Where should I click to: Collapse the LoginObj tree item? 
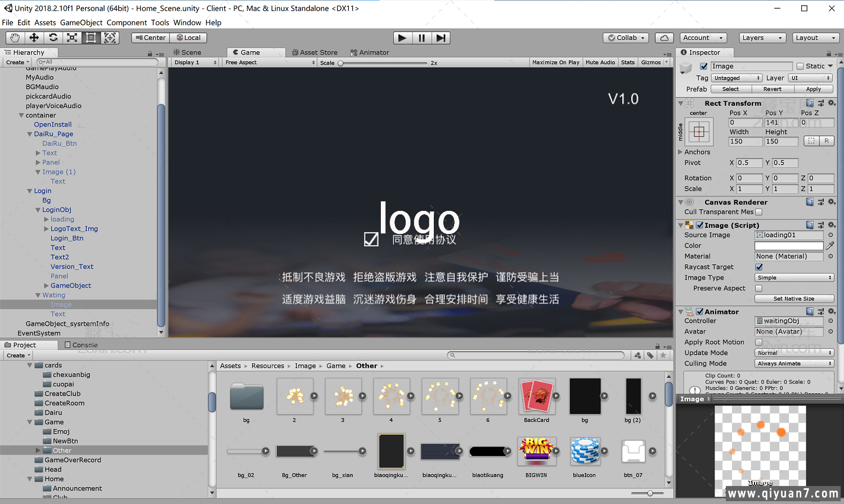38,210
